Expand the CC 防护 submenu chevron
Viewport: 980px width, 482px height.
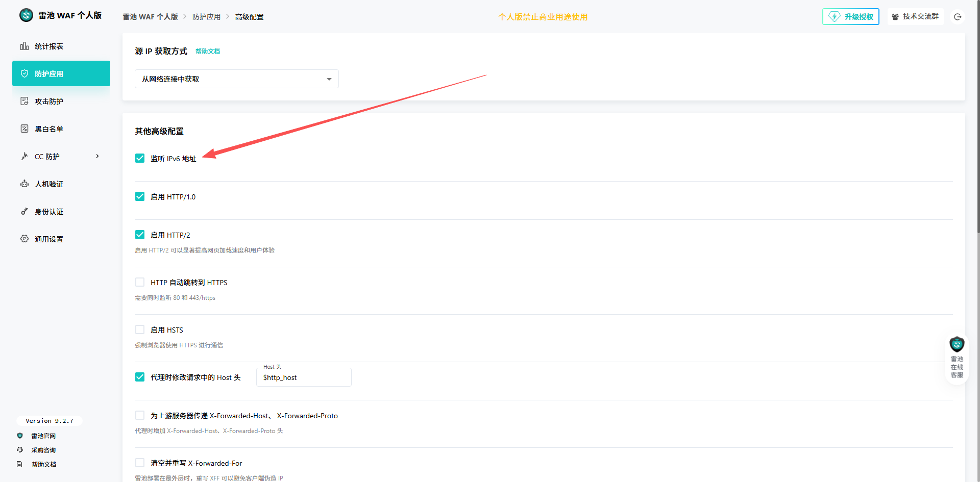pos(97,157)
